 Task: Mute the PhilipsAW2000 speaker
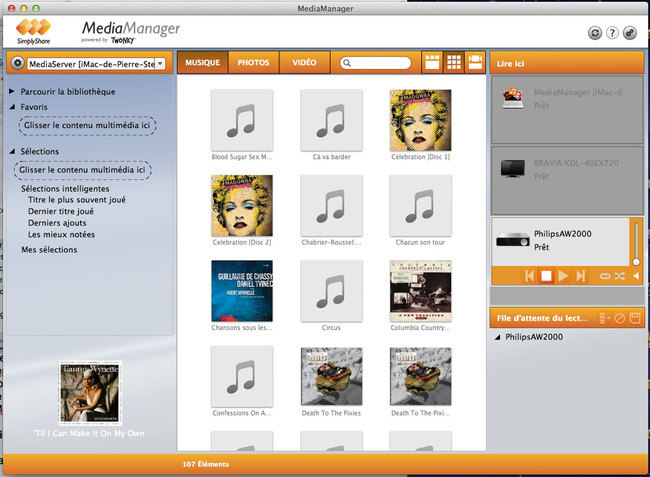click(636, 276)
